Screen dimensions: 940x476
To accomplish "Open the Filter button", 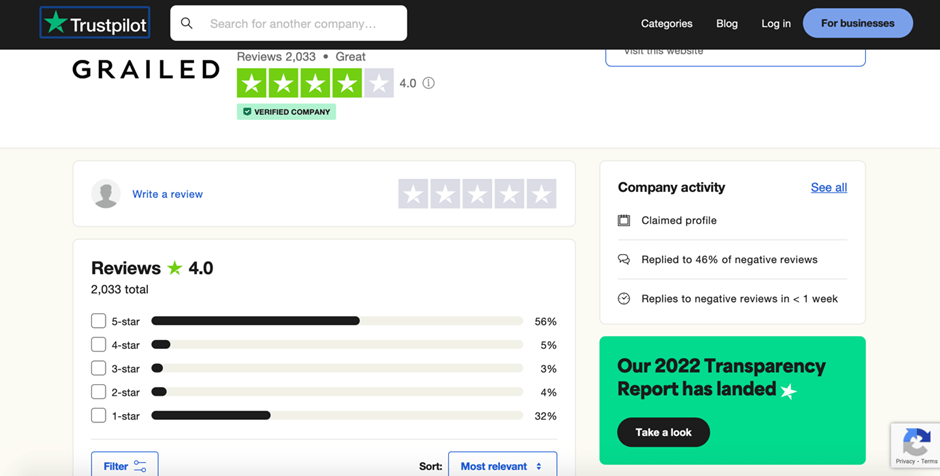I will tap(125, 465).
